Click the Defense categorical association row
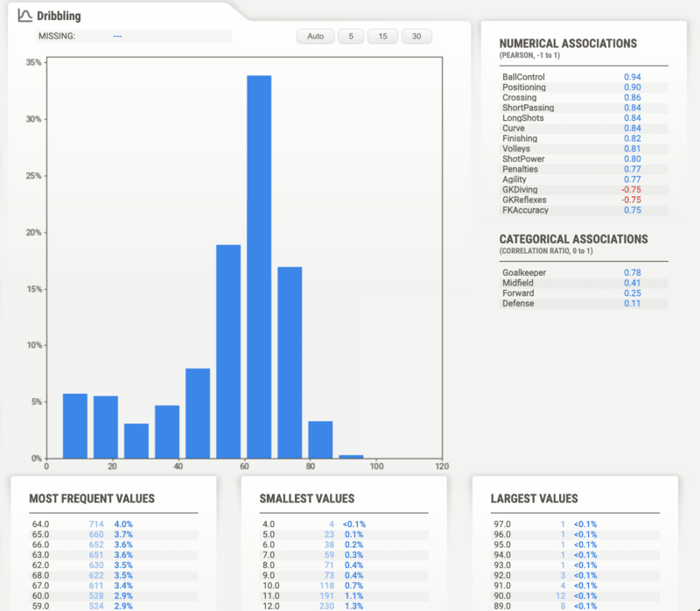The image size is (700, 611). [x=583, y=304]
